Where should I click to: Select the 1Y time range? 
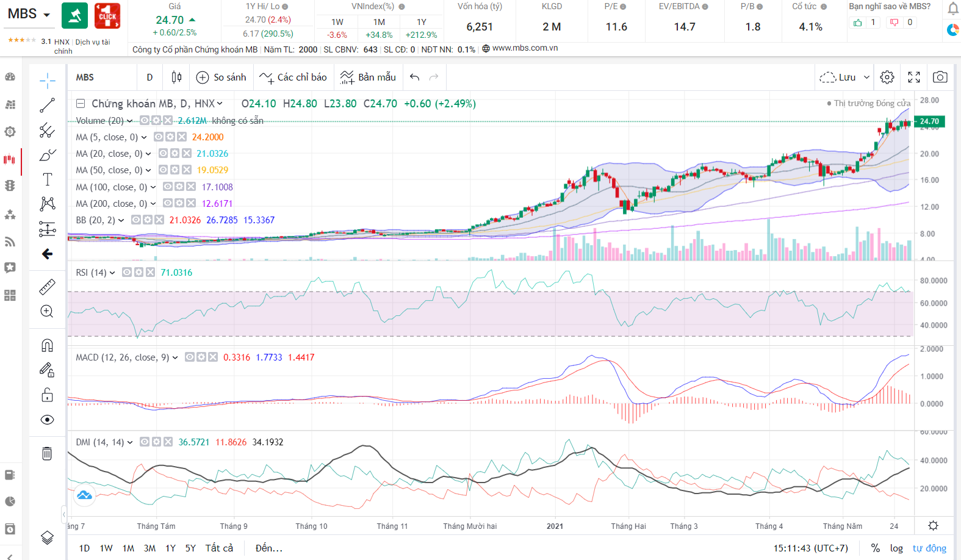coord(170,548)
